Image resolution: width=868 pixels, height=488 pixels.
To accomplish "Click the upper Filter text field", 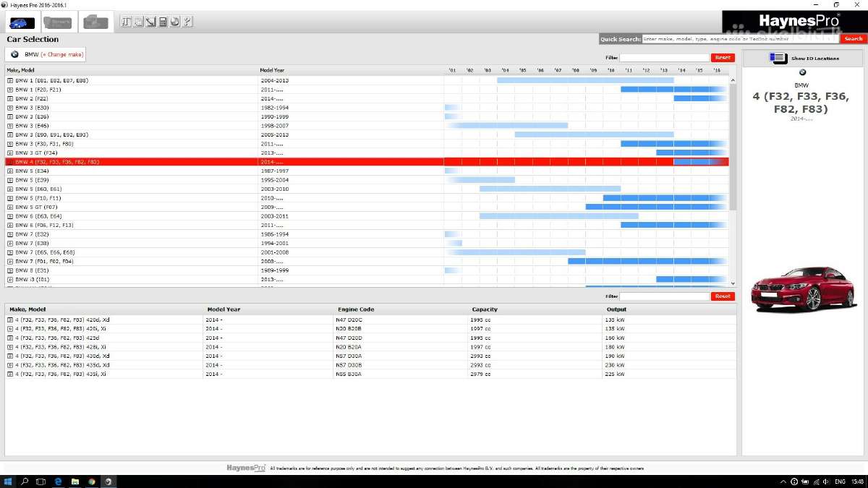I will click(664, 57).
